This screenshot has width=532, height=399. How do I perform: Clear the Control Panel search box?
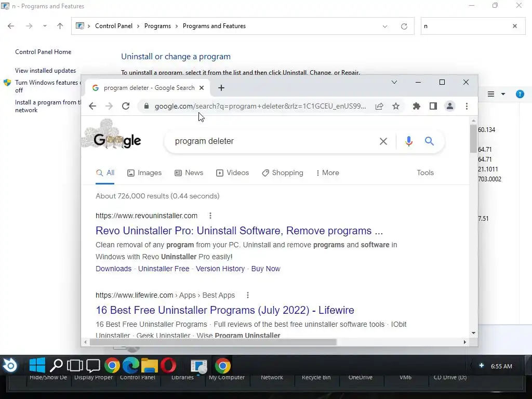coord(515,26)
